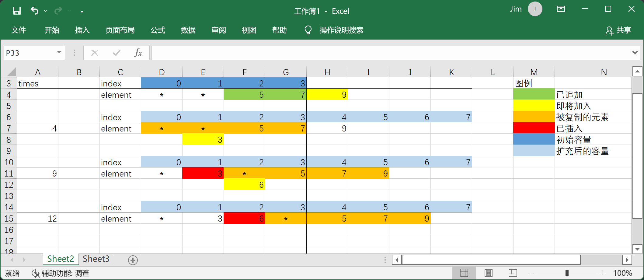Open Customize Quick Access Toolbar dropdown

pos(82,11)
